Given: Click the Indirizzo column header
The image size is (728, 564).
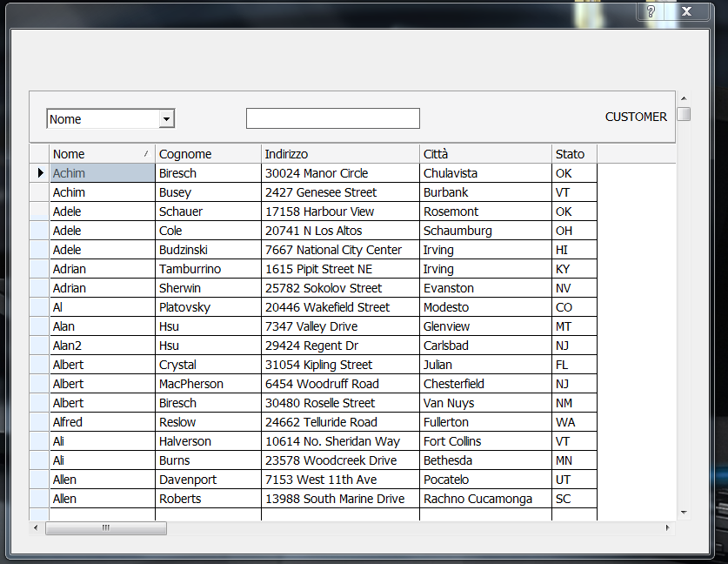Looking at the screenshot, I should point(340,154).
